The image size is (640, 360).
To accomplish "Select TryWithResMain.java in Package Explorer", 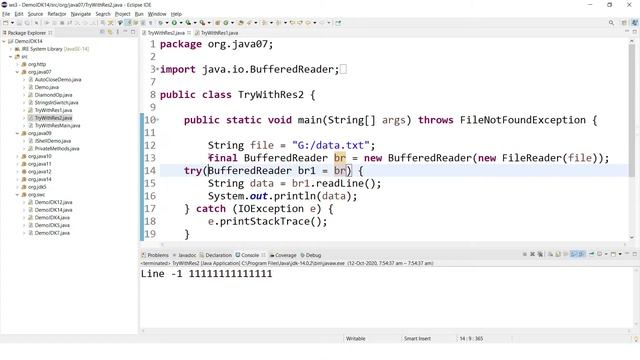I will coord(57,125).
